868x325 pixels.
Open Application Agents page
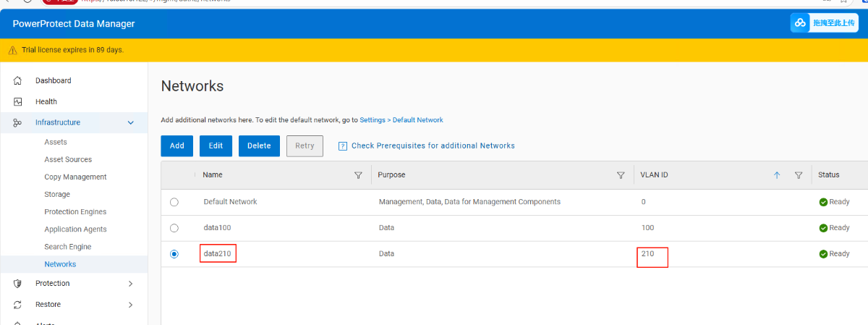(75, 229)
